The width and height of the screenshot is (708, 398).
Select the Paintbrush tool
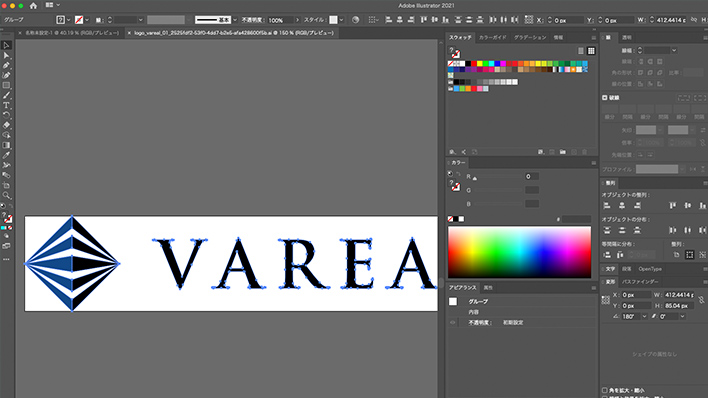coord(6,95)
